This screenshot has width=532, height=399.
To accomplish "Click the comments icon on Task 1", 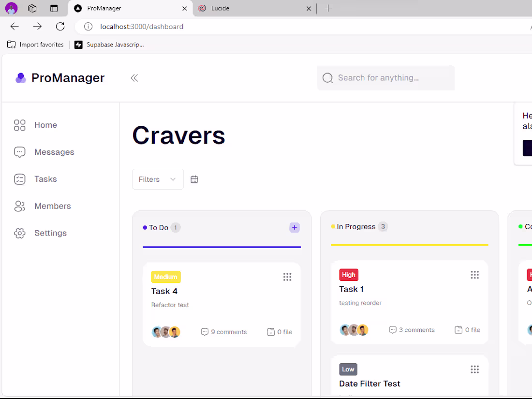I will coord(393,329).
